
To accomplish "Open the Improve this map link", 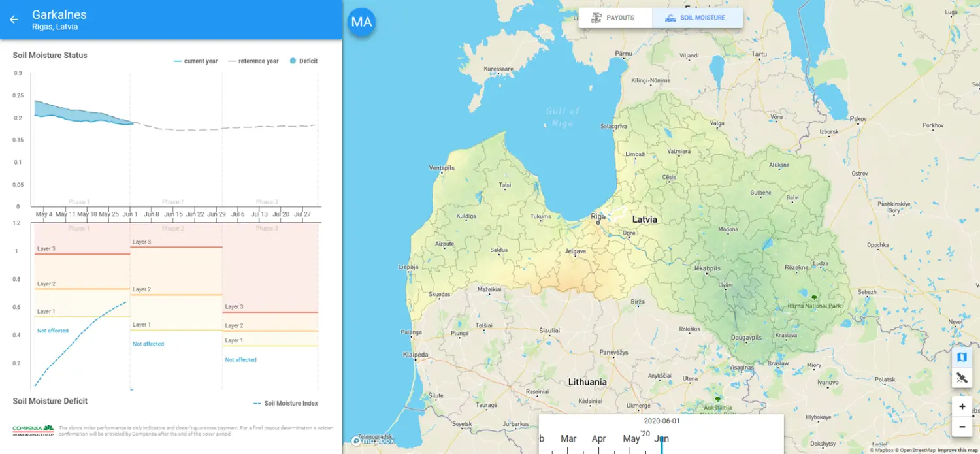I will (x=956, y=449).
